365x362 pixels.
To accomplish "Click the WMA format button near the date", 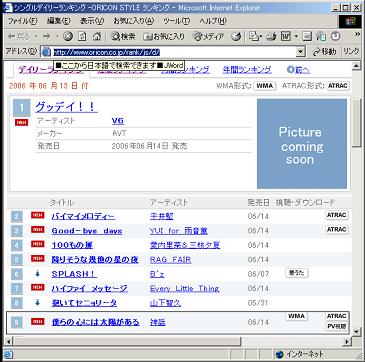I will pyautogui.click(x=265, y=86).
